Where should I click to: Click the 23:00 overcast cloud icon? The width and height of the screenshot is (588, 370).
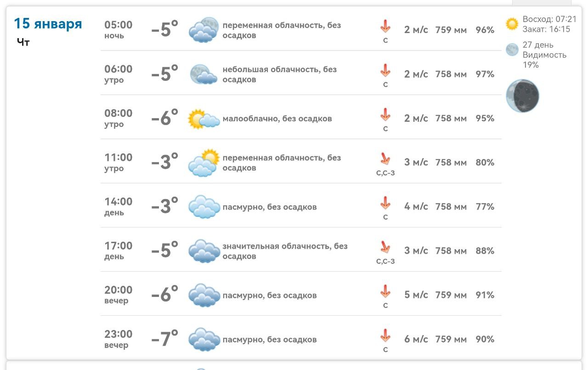[204, 340]
